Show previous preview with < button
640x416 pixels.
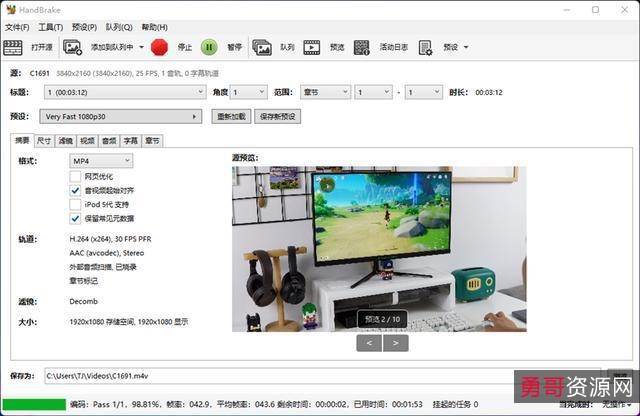coord(369,343)
